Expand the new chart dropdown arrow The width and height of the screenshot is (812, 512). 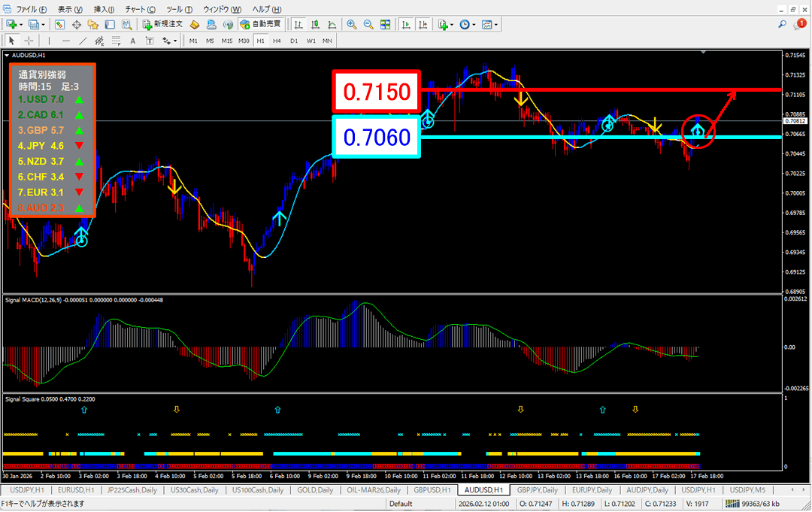23,24
